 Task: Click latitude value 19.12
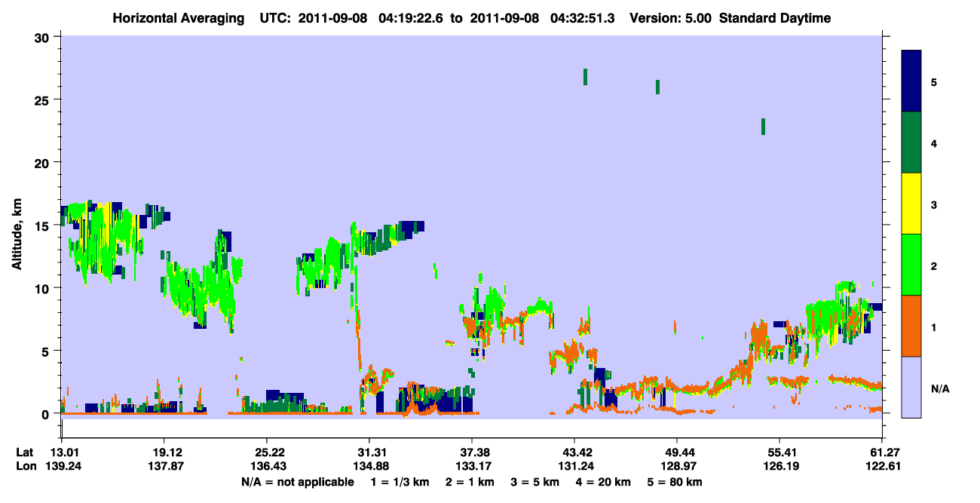(x=164, y=452)
